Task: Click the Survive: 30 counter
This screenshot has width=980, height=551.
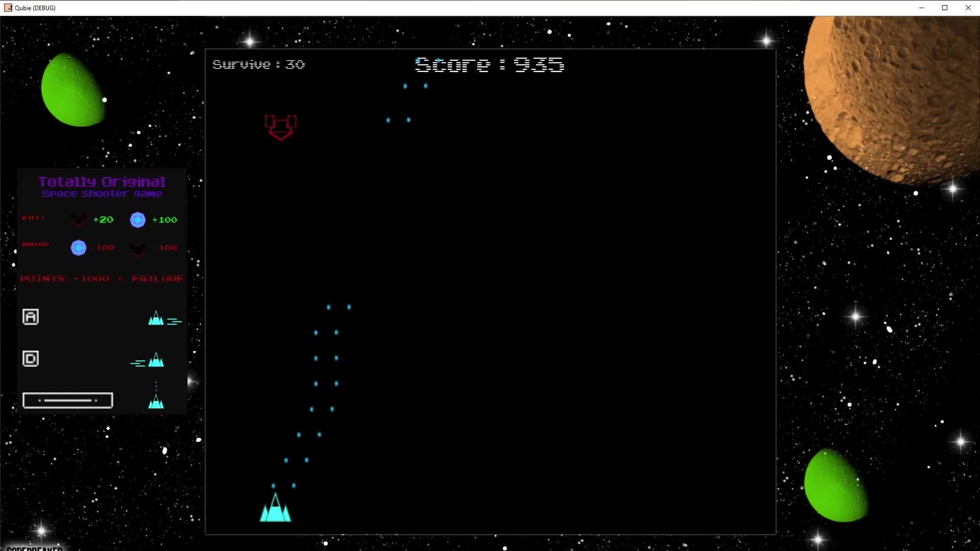Action: [x=259, y=65]
